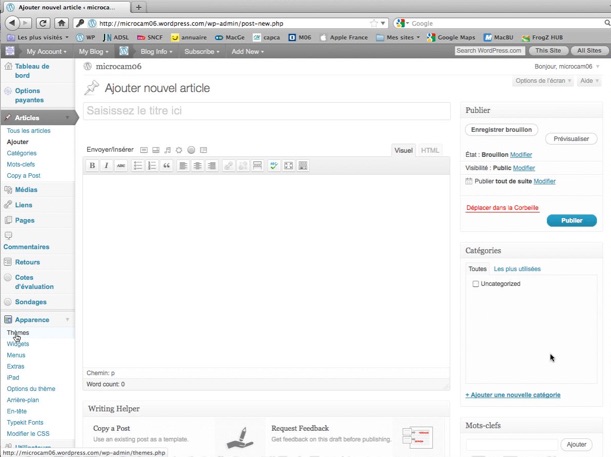Add a custom form with the last upload icon
This screenshot has height=457, width=611.
pos(203,150)
